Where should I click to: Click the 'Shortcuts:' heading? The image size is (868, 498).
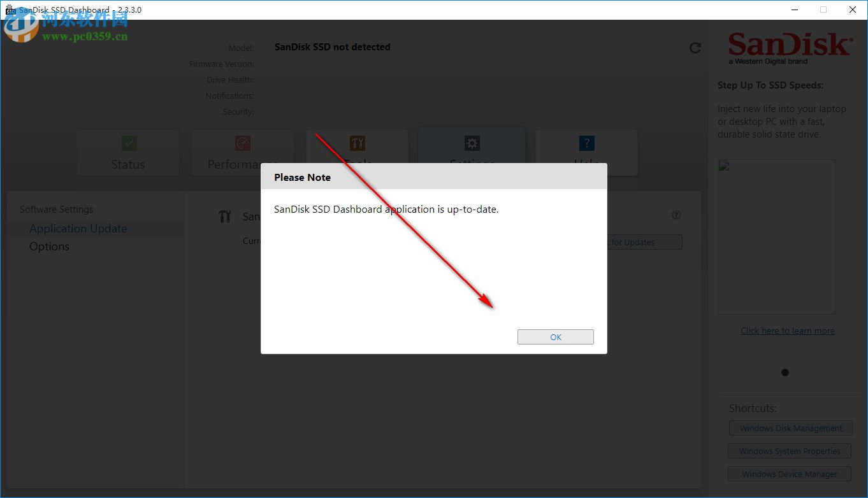753,408
